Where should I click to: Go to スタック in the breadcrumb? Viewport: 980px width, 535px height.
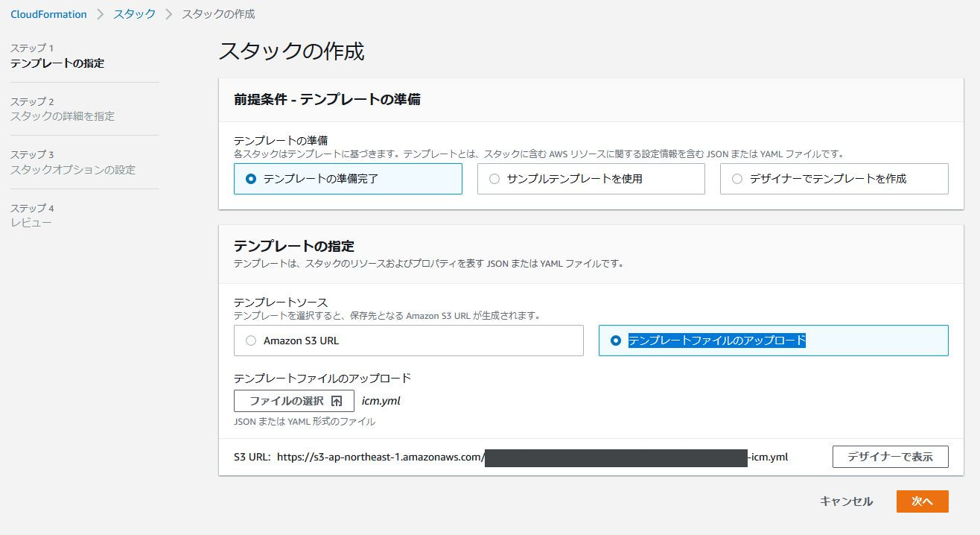coord(135,14)
